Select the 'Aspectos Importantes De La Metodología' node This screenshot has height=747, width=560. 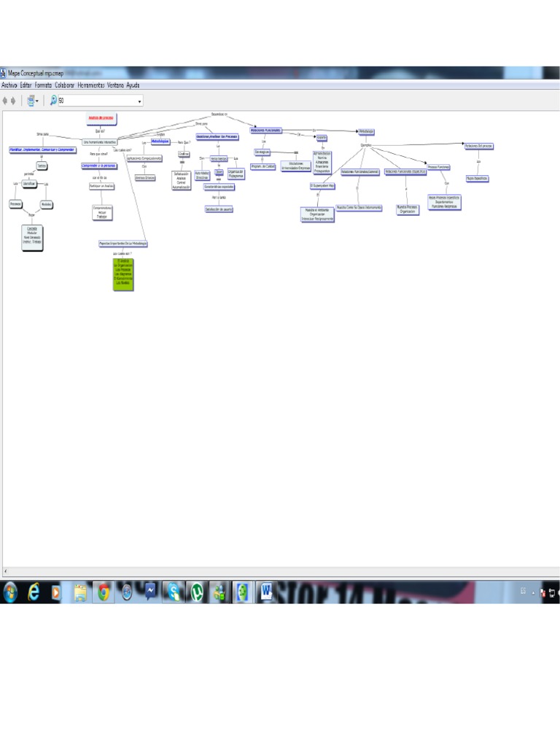click(x=122, y=244)
